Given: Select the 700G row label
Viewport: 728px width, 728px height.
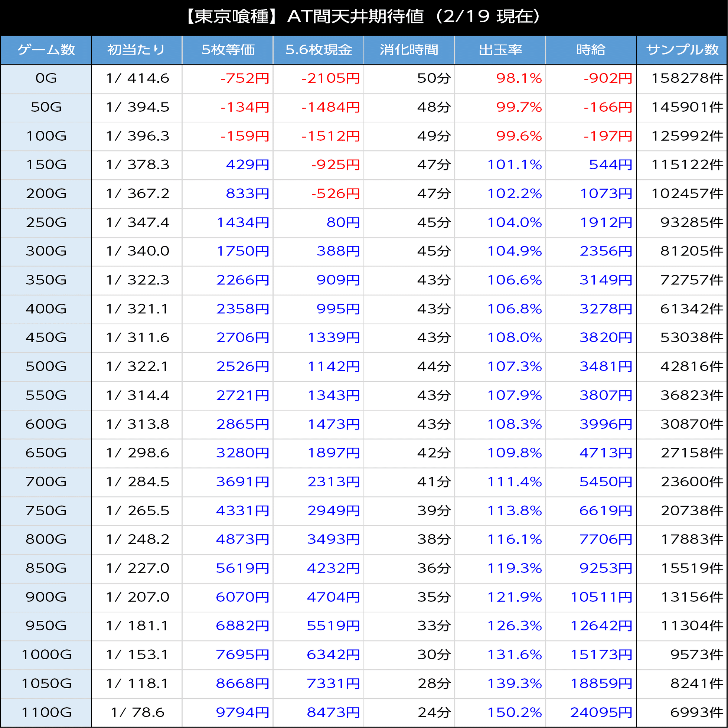Looking at the screenshot, I should click(x=46, y=481).
